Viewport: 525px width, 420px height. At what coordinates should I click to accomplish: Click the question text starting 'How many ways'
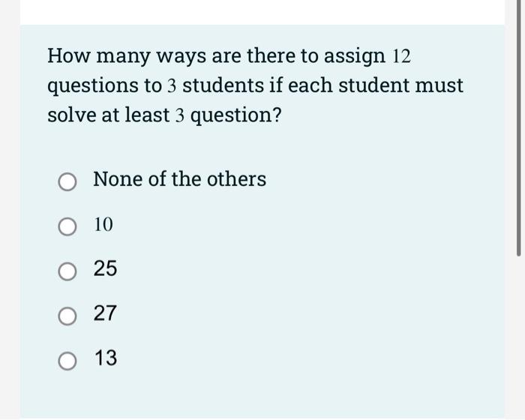point(256,85)
